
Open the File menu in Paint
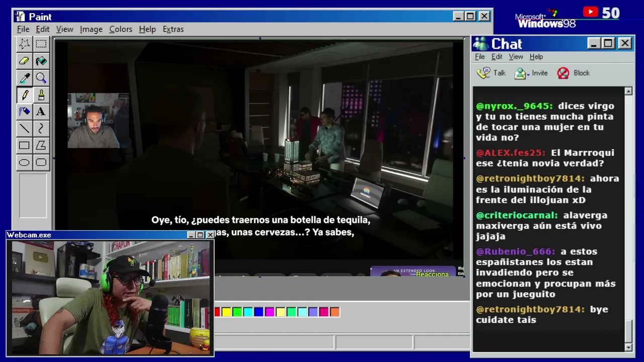pos(23,29)
